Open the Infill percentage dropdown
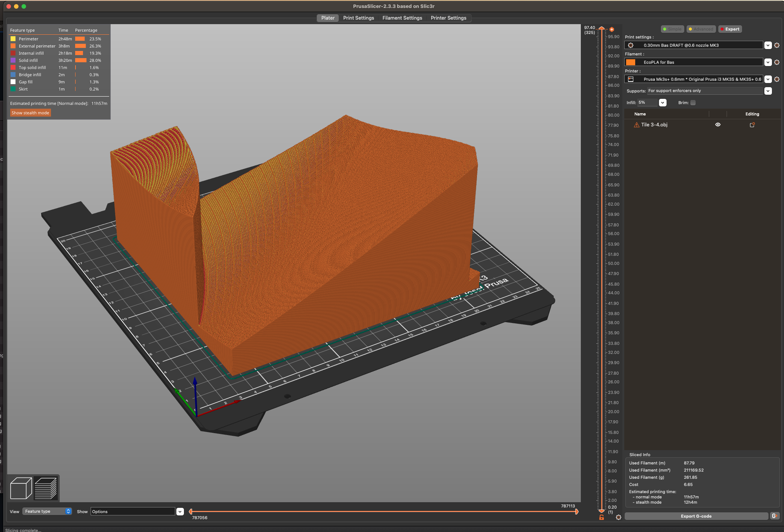 [663, 102]
